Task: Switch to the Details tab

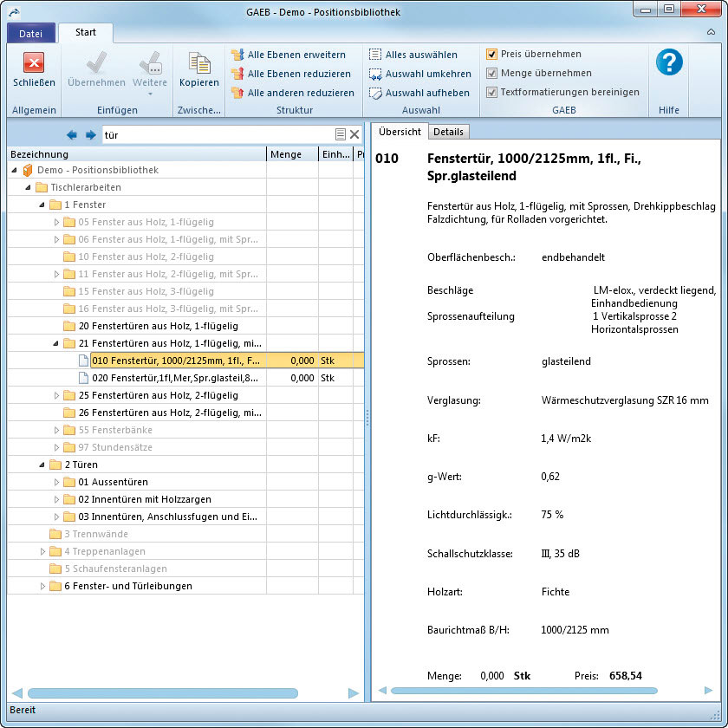Action: tap(448, 132)
